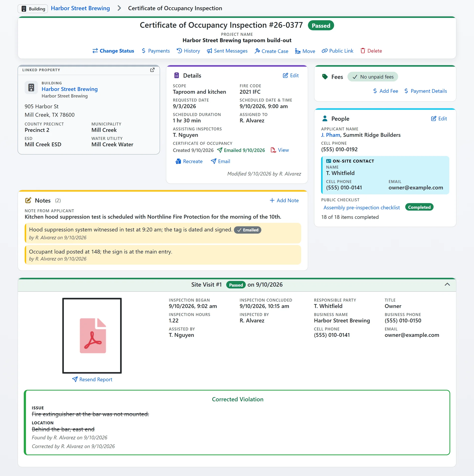This screenshot has width=474, height=476.
Task: Select the email owner@example.com in On-Site Contact
Action: (416, 187)
